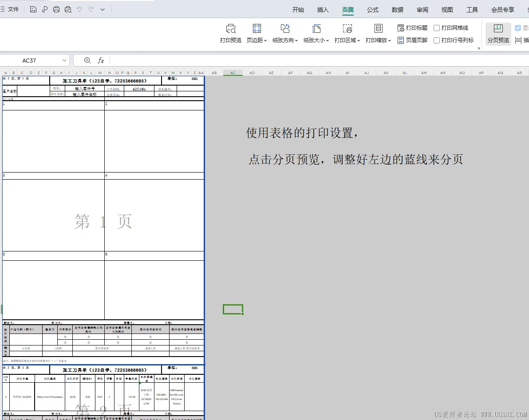Image resolution: width=529 pixels, height=420 pixels.
Task: Enable 打印行号列标 checkbox
Action: click(437, 40)
